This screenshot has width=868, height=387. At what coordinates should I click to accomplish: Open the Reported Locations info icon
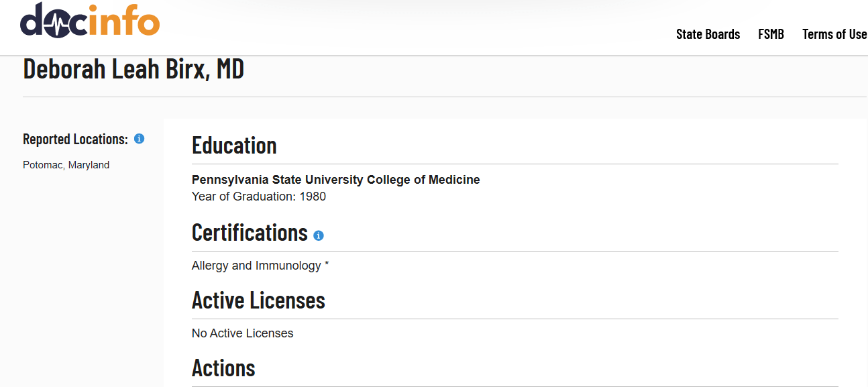(x=139, y=139)
